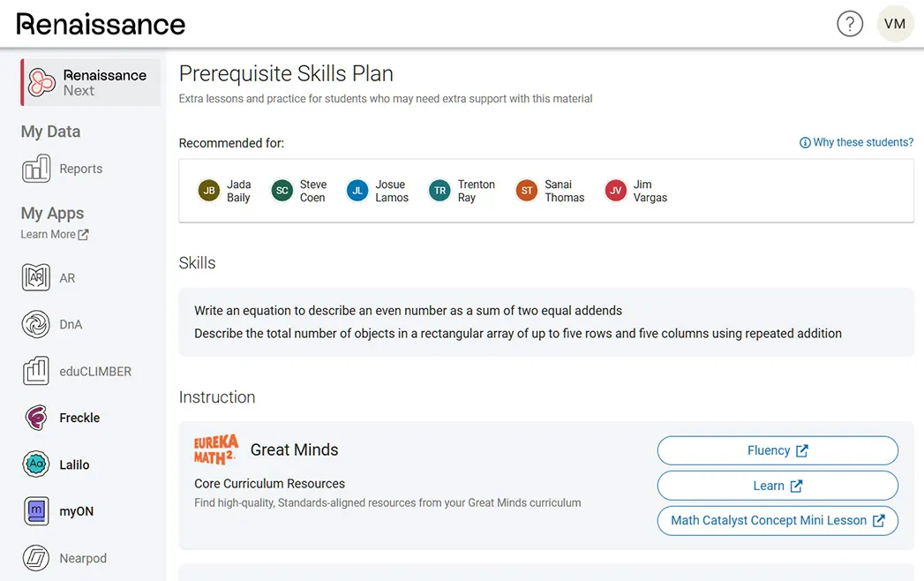Click the My Data section heading
The width and height of the screenshot is (924, 581).
(x=51, y=131)
